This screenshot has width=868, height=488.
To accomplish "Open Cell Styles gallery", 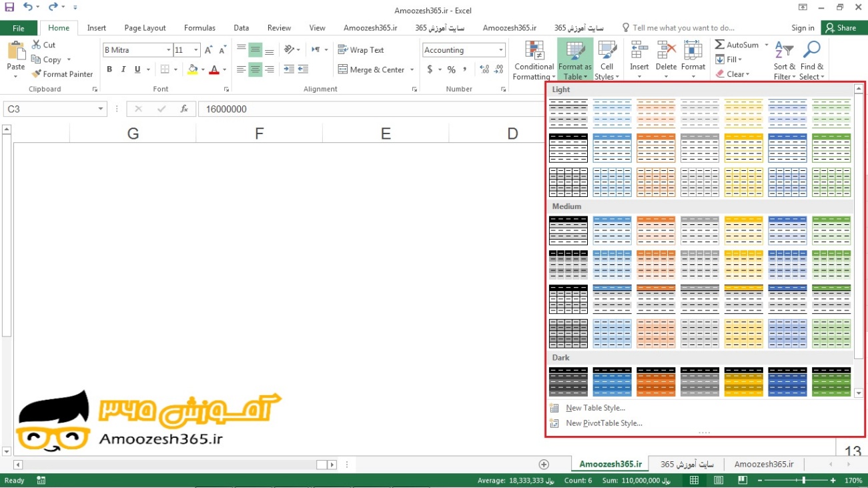I will [607, 61].
